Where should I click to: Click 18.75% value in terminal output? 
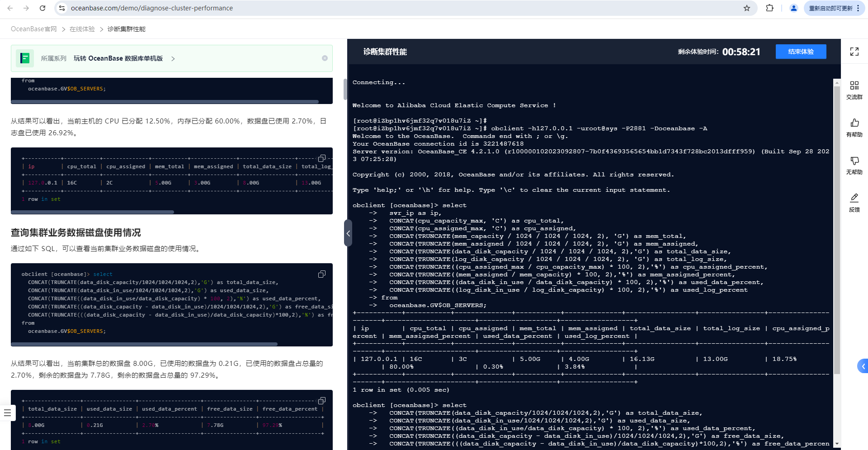(784, 359)
